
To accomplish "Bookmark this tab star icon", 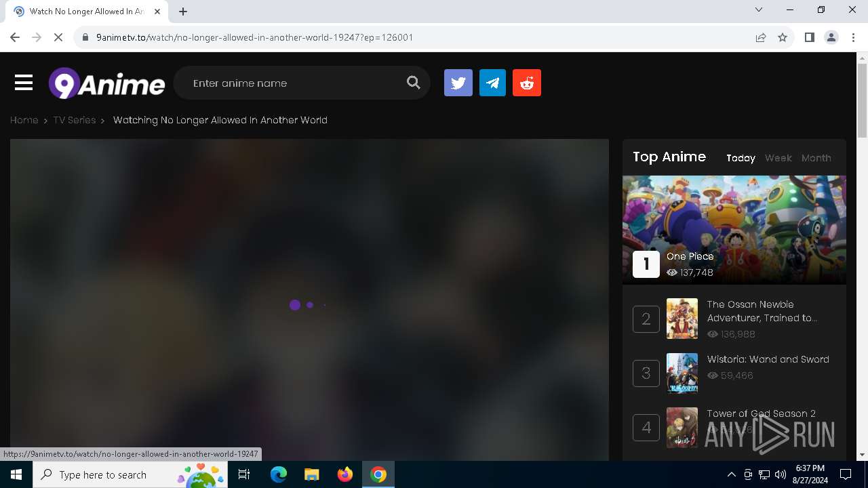I will tap(783, 37).
